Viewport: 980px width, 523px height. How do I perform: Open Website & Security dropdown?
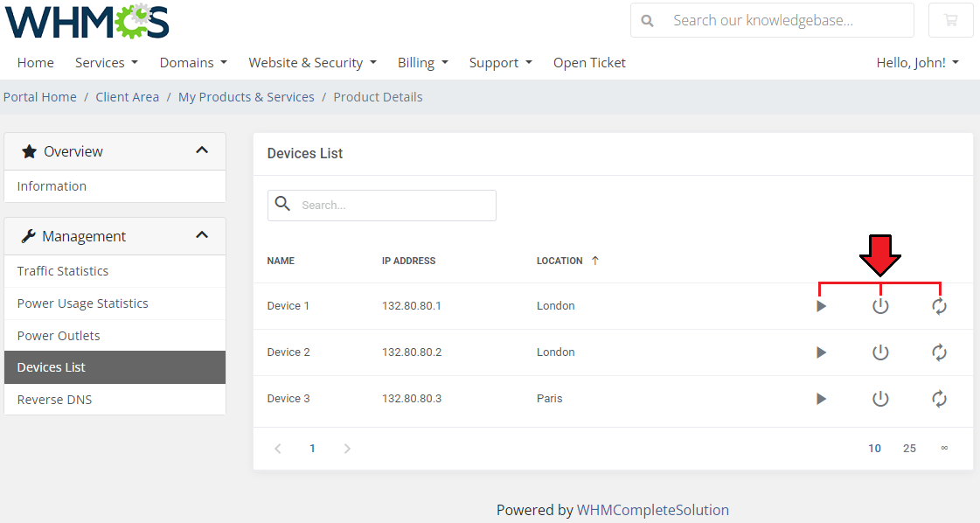coord(312,63)
